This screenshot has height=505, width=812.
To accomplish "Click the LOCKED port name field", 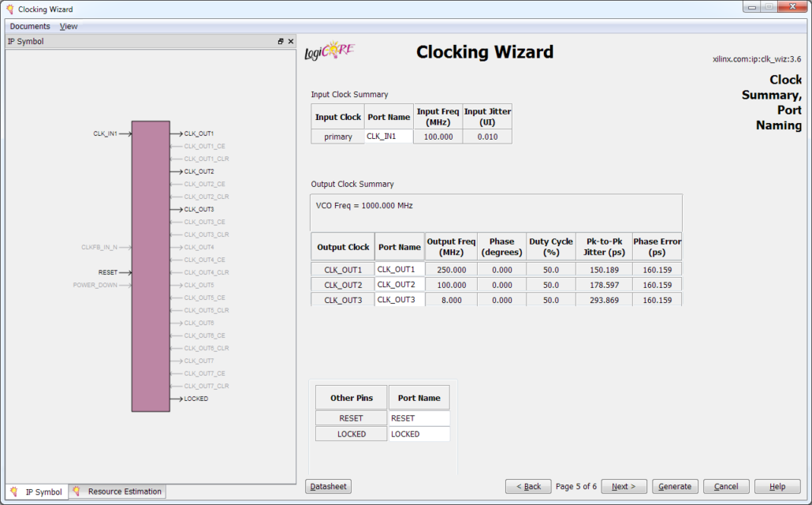I will click(x=419, y=434).
